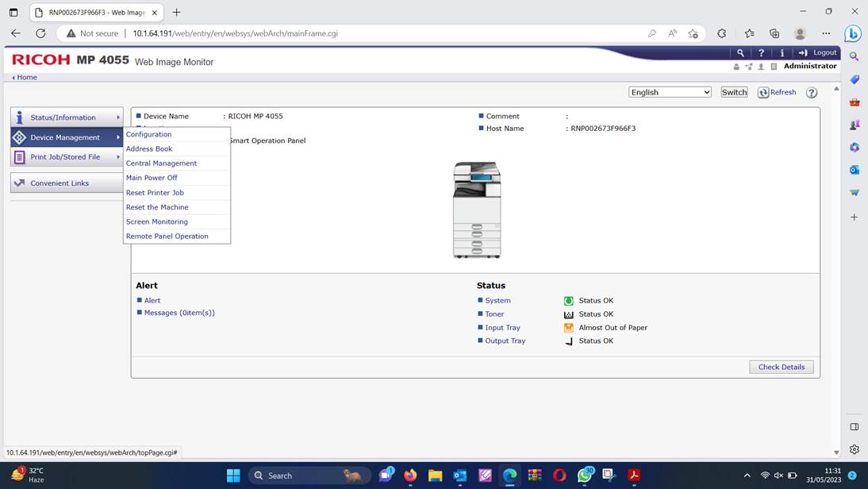Click the Convenient Links arrow icon

(19, 183)
